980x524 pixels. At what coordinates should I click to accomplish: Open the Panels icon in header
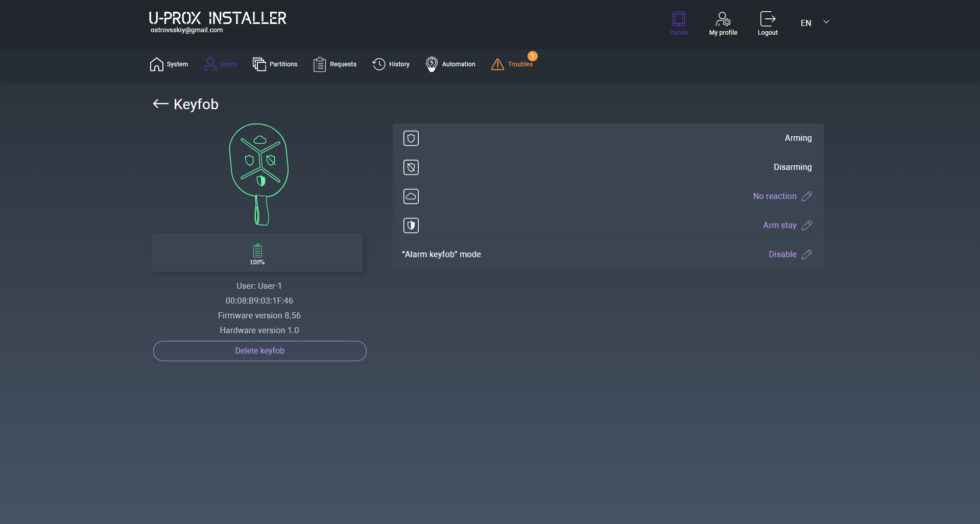point(679,23)
